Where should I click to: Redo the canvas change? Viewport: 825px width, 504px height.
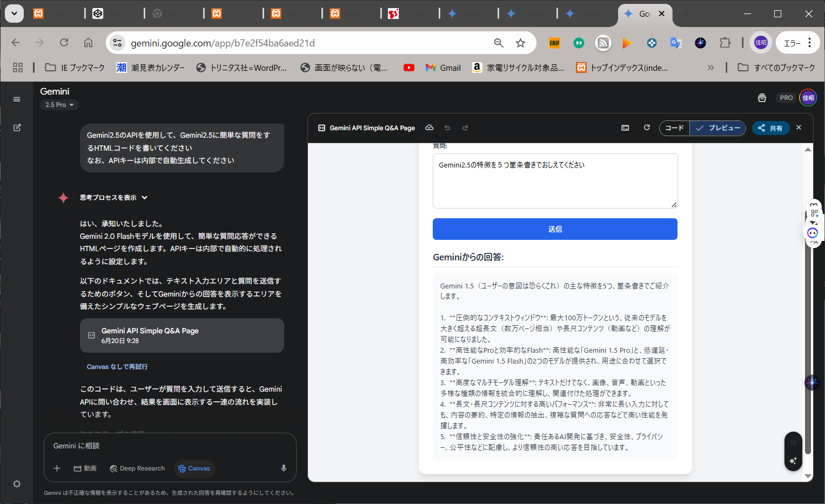(465, 127)
